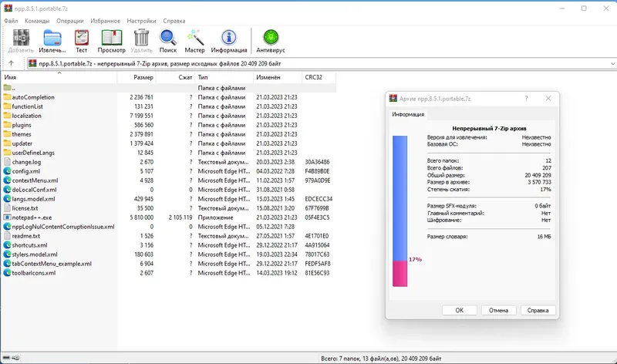Click the key icon in status bar
Image resolution: width=617 pixels, height=364 pixels.
pos(15,358)
